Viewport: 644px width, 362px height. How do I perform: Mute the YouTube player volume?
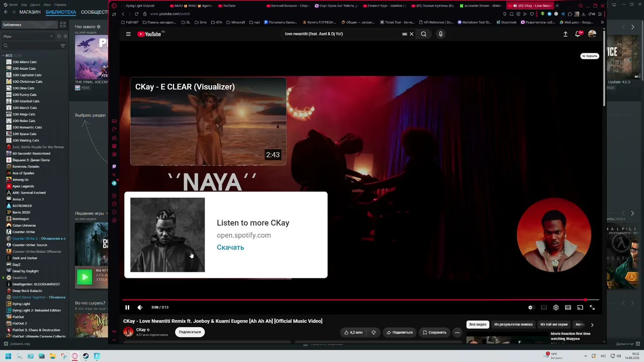click(x=140, y=307)
